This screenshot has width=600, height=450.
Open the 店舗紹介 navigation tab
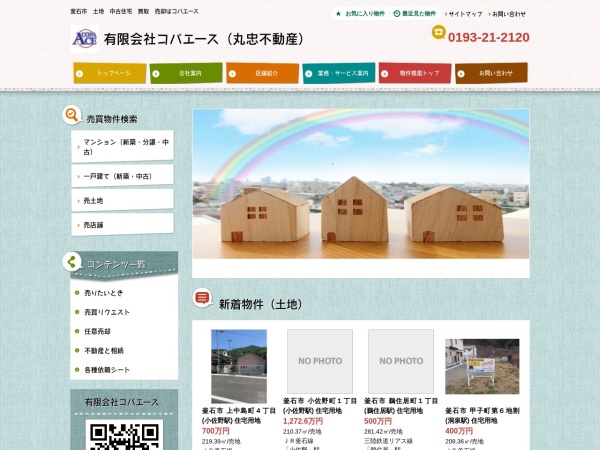pyautogui.click(x=262, y=73)
